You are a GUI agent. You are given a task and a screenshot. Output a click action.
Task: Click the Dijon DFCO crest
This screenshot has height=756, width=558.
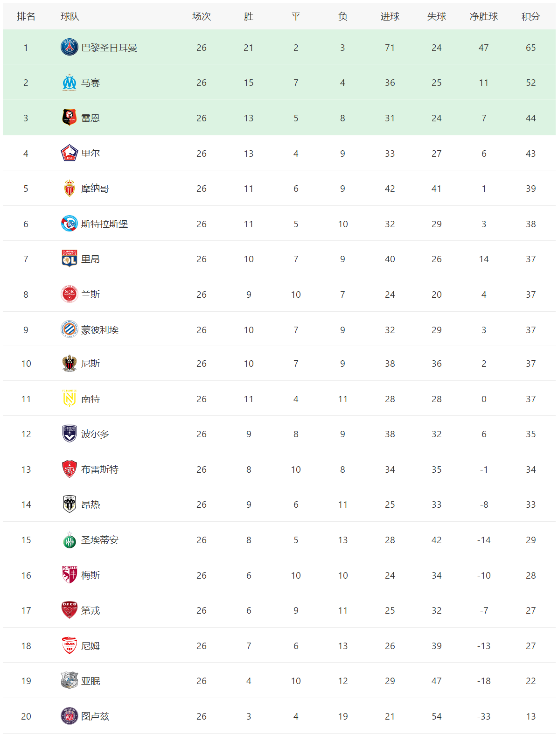[70, 610]
